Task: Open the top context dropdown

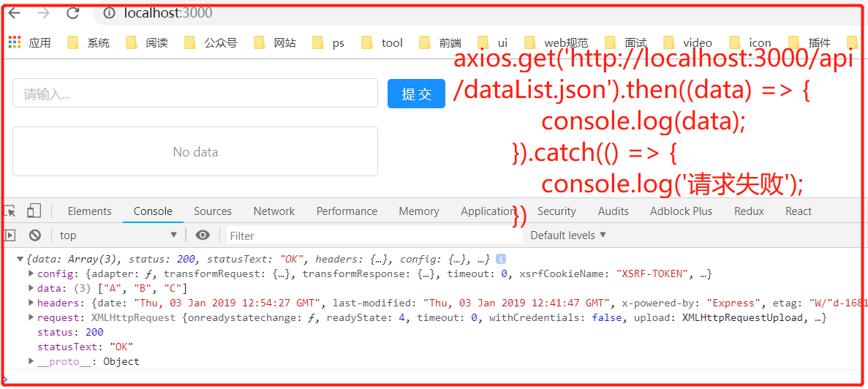Action: (118, 235)
